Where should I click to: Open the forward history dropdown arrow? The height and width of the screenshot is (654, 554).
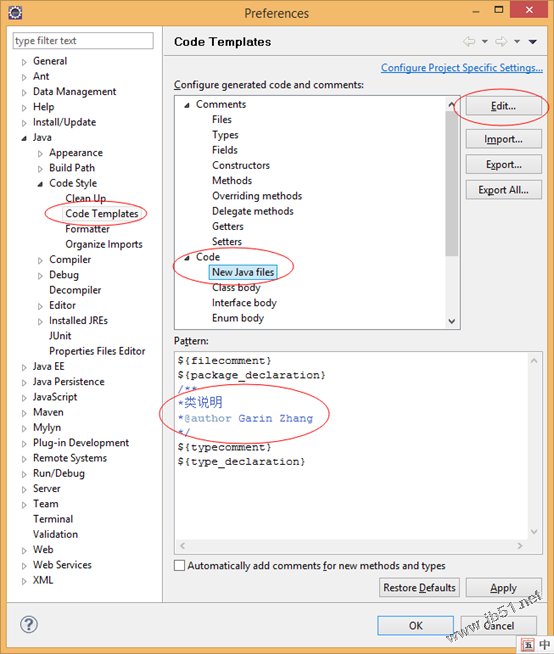click(517, 42)
